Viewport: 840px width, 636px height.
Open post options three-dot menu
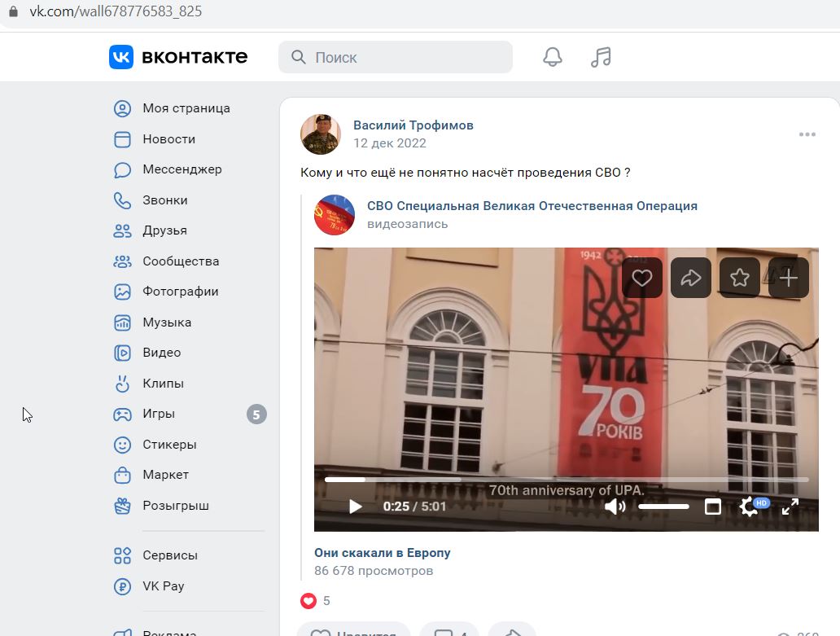pyautogui.click(x=807, y=134)
